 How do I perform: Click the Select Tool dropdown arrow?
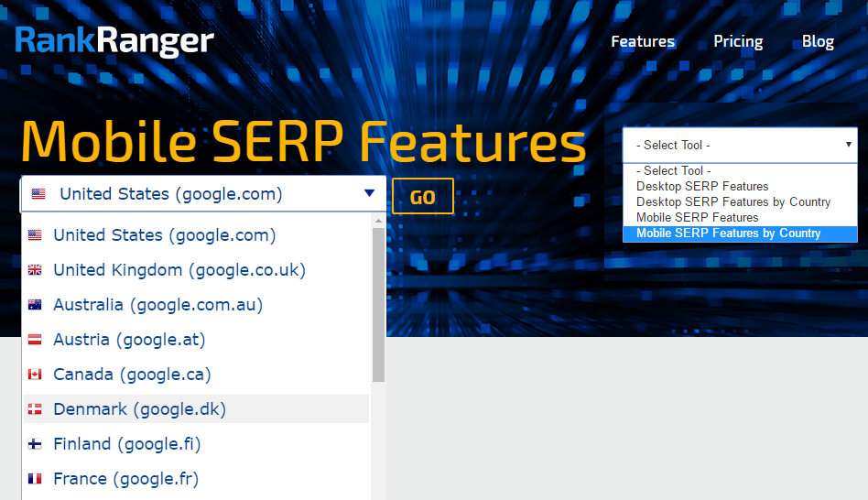[848, 145]
